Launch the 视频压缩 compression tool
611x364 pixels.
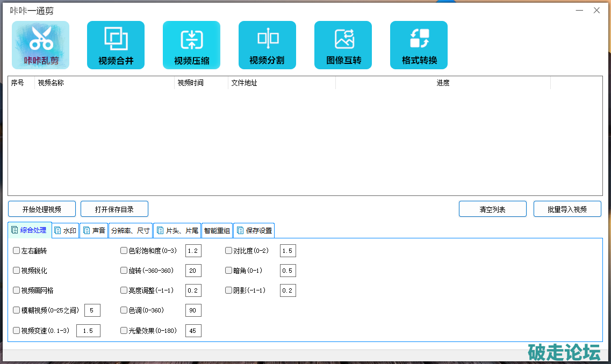click(191, 45)
